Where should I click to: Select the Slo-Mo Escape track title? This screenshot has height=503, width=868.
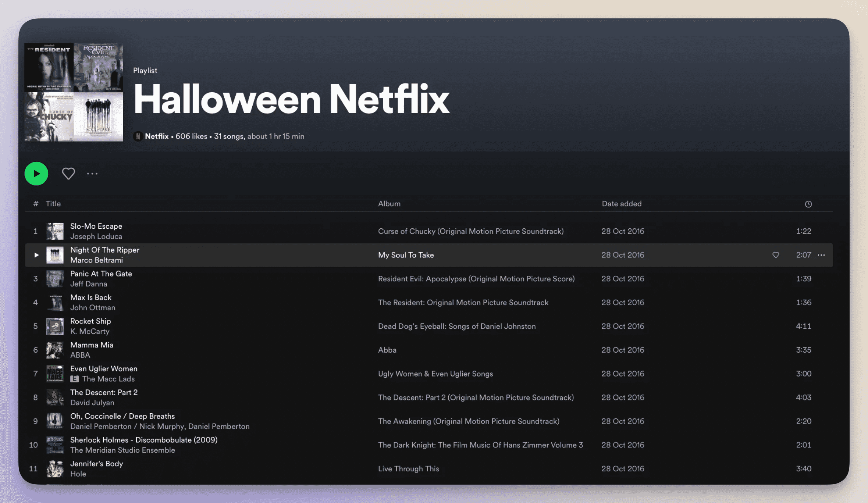point(96,226)
